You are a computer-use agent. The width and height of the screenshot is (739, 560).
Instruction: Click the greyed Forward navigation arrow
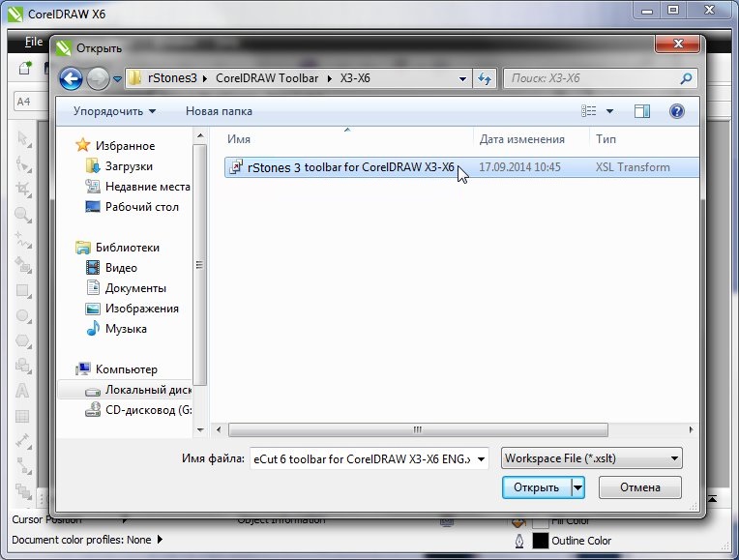(98, 78)
